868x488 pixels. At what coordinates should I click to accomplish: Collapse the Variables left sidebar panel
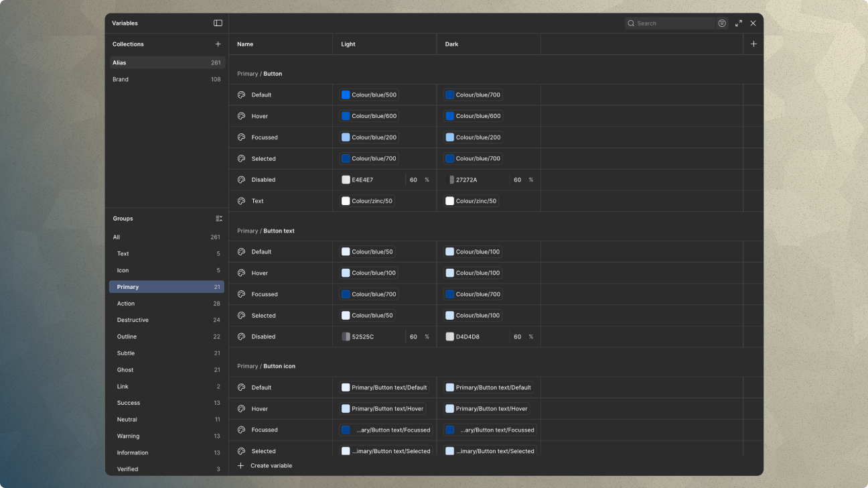click(x=218, y=23)
